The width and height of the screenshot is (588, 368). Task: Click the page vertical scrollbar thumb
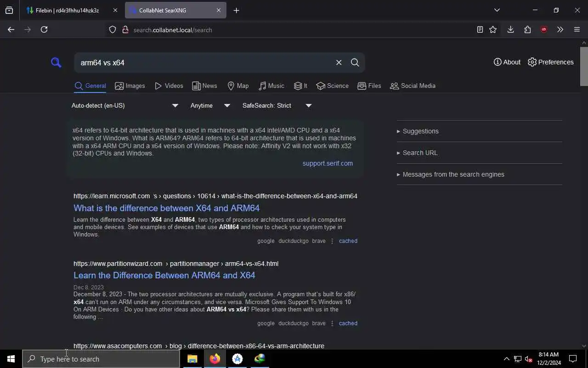[584, 66]
